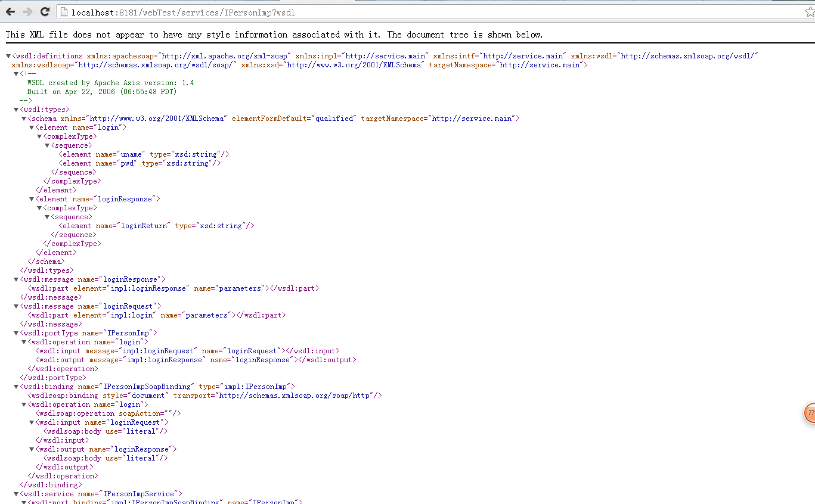
Task: Click element name="loginReturn" line
Action: [156, 226]
